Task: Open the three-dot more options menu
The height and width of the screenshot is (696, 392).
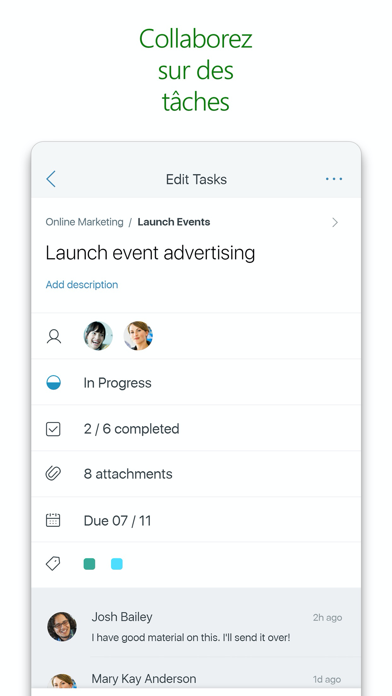Action: (333, 179)
